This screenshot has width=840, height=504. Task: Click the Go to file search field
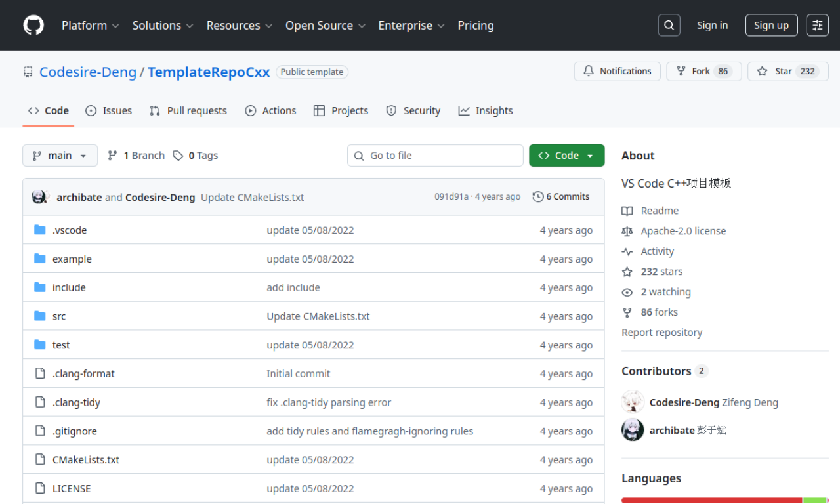click(x=435, y=156)
